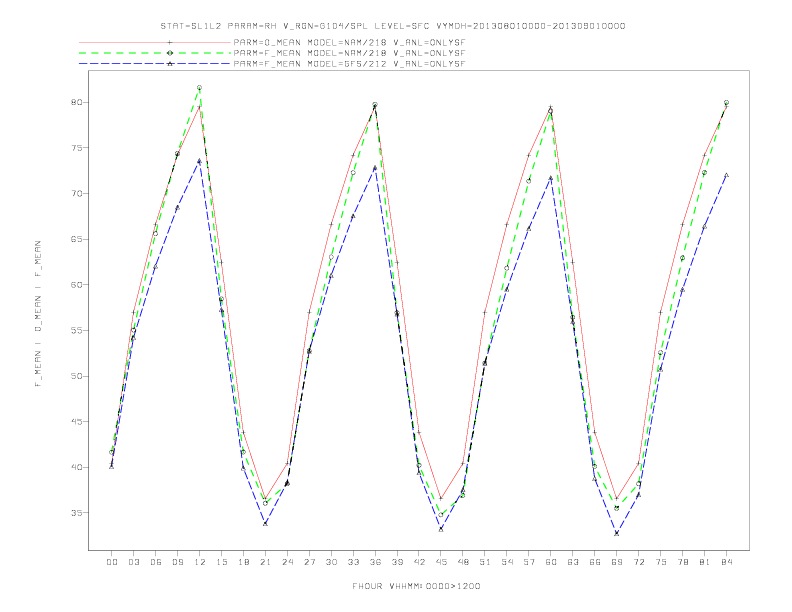Click x-axis tick label 57
The image size is (792, 612).
coord(529,562)
